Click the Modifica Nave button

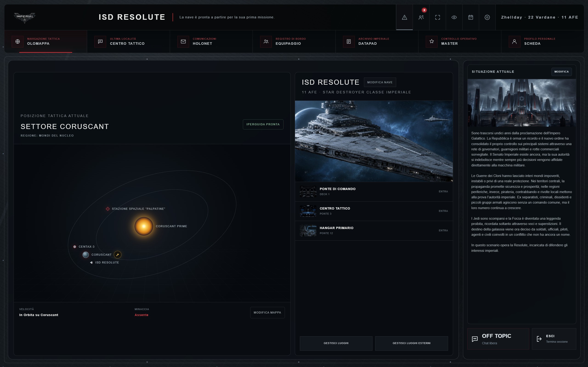pyautogui.click(x=380, y=82)
